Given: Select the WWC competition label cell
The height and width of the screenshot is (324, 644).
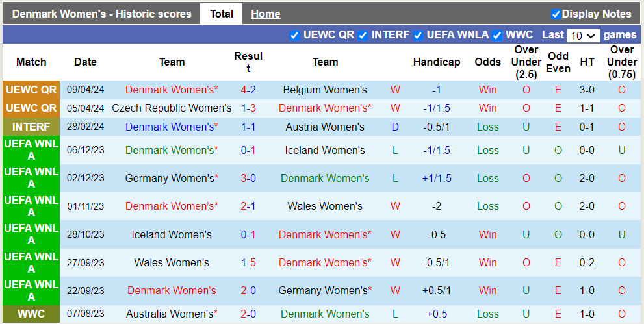Looking at the screenshot, I should (x=31, y=314).
